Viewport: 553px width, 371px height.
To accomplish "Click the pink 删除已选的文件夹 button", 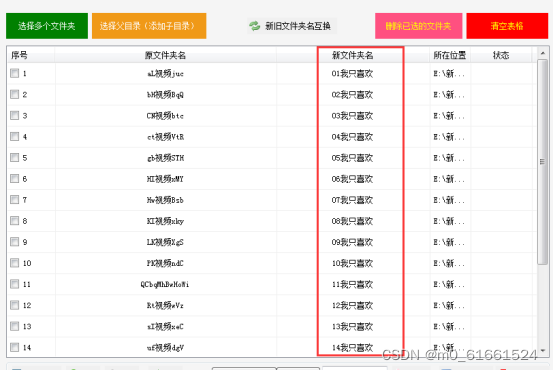I will click(x=418, y=26).
